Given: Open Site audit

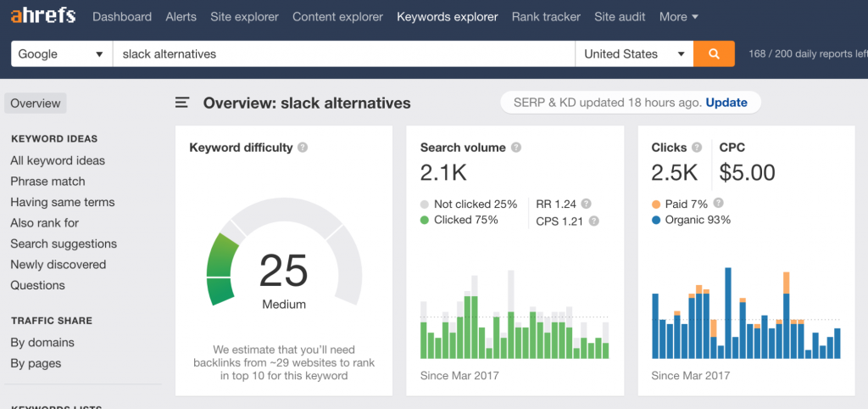Looking at the screenshot, I should [620, 17].
